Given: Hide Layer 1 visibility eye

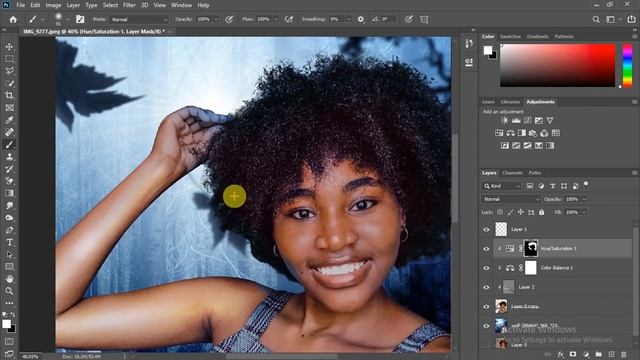Looking at the screenshot, I should [x=486, y=230].
